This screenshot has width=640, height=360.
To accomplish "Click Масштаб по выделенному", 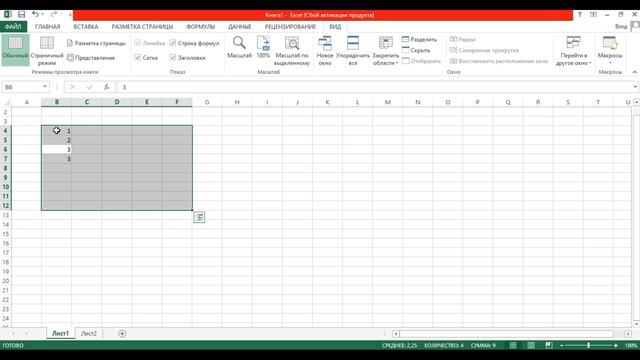I will click(292, 51).
